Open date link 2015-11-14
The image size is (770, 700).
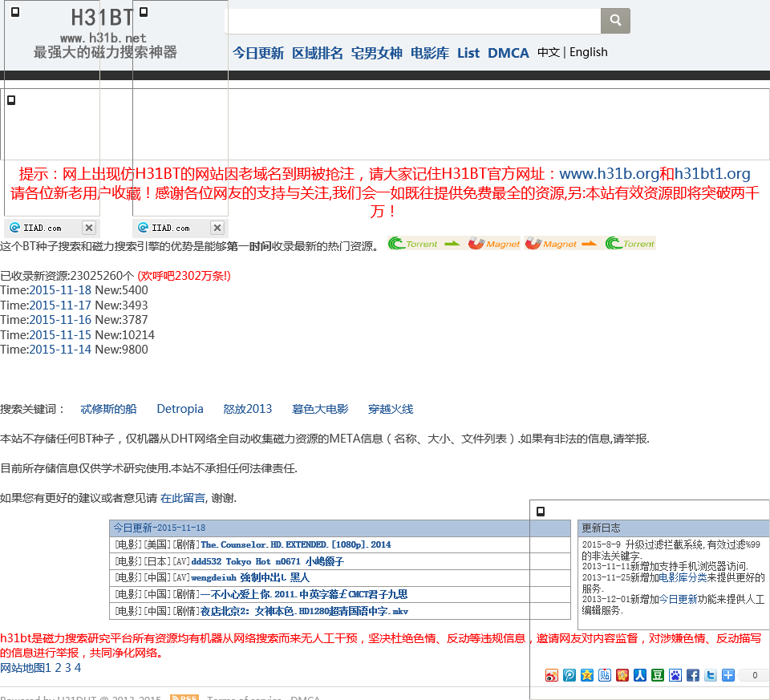click(60, 350)
